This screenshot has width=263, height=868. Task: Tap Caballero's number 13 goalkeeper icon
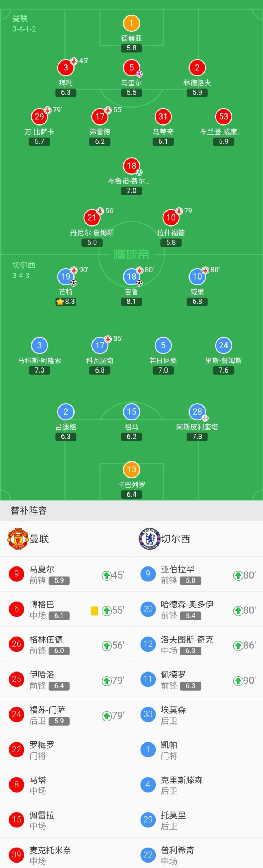[x=131, y=469]
